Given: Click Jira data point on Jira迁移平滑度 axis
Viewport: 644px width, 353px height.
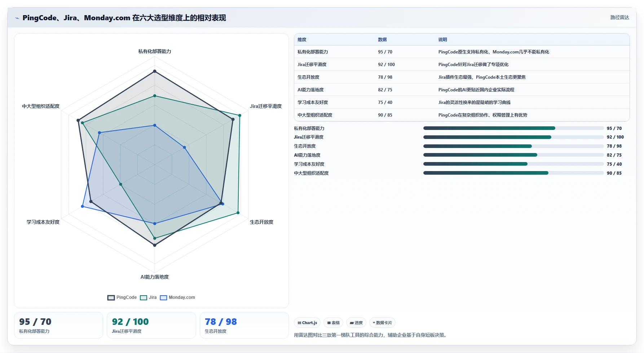Looking at the screenshot, I should (240, 116).
